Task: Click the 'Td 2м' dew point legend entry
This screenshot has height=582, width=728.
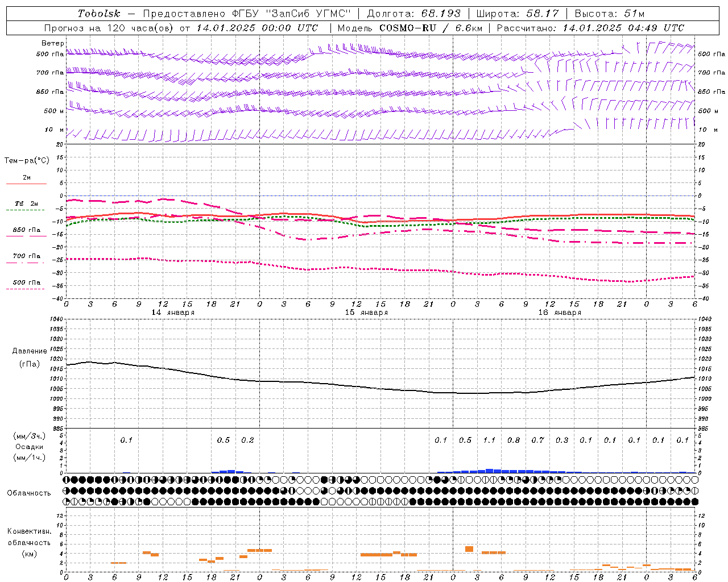Action: point(26,203)
